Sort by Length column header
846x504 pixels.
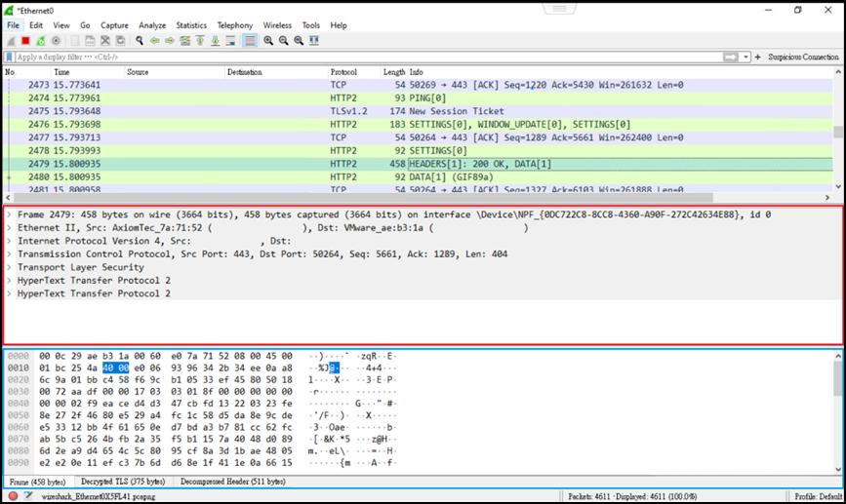pos(394,72)
